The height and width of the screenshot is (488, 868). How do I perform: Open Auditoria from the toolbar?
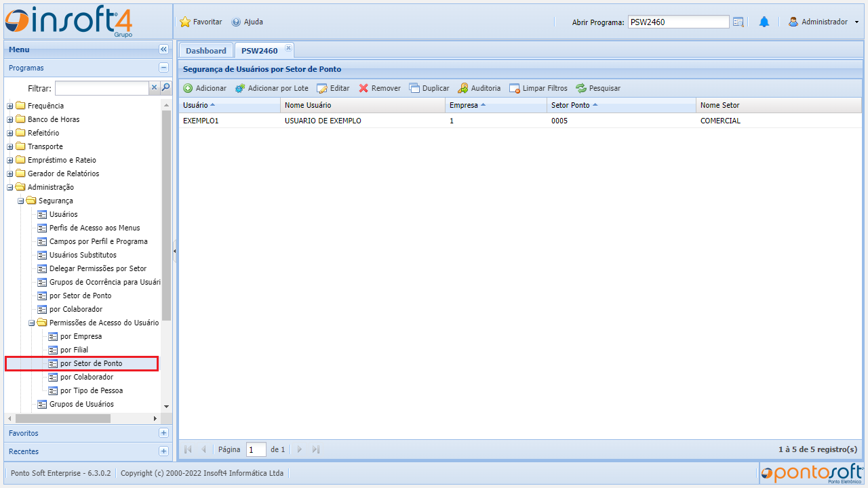click(x=463, y=88)
